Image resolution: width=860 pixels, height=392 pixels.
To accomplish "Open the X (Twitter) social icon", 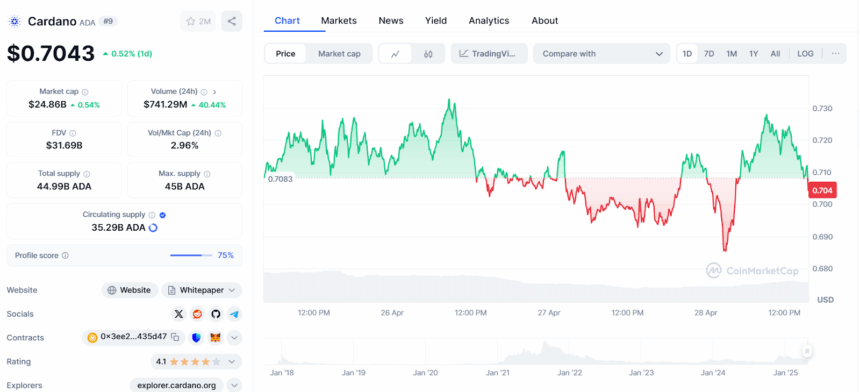I will click(x=179, y=314).
